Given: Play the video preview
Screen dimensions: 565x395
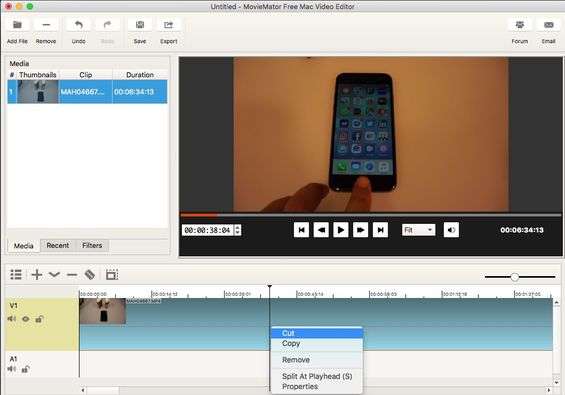Looking at the screenshot, I should pos(341,230).
